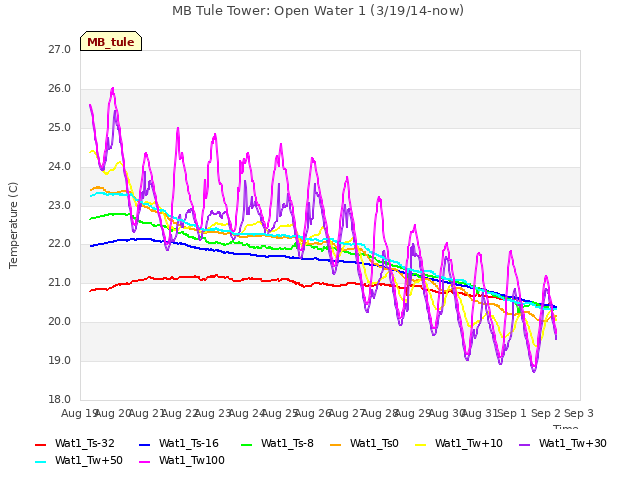Click the MB_tule annotation label
The image size is (640, 480).
[111, 42]
